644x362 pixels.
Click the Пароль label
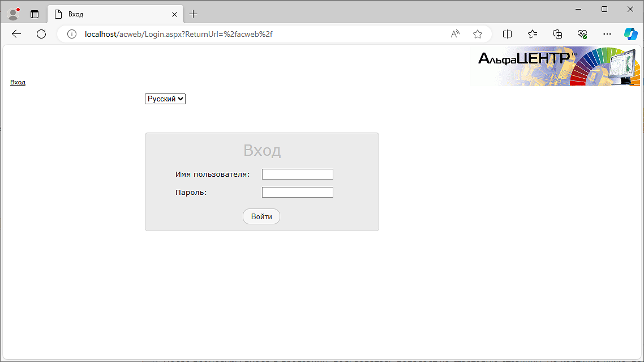click(x=191, y=192)
